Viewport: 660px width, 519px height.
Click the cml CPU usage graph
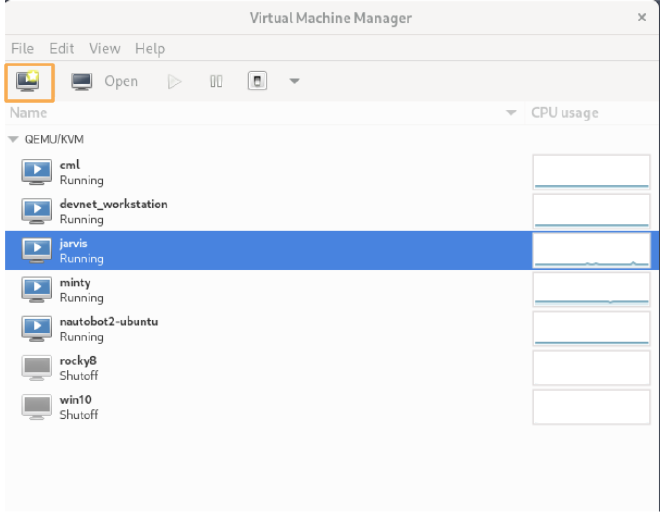coord(591,172)
